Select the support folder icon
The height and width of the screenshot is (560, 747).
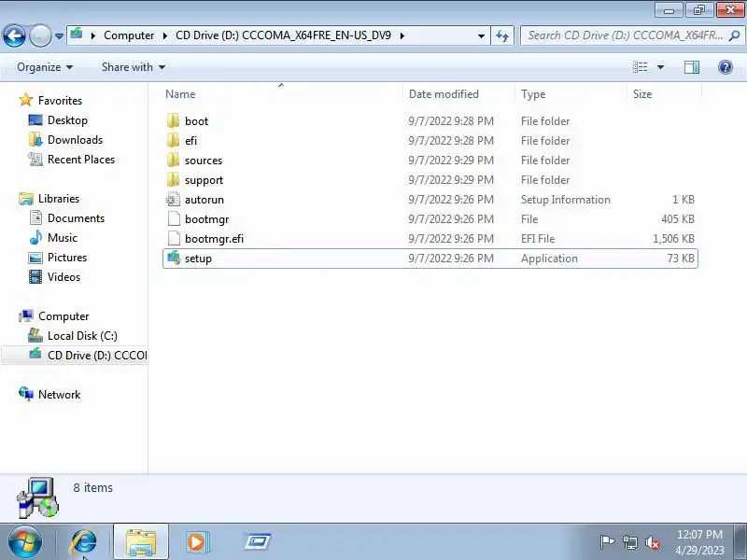click(174, 179)
